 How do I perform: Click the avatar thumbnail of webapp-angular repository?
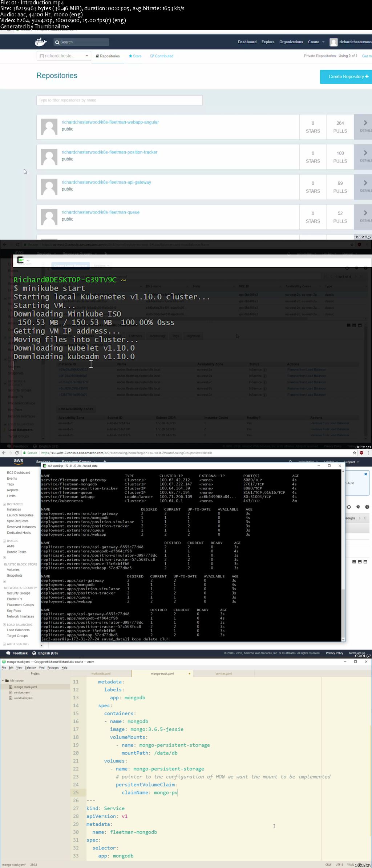[49, 127]
